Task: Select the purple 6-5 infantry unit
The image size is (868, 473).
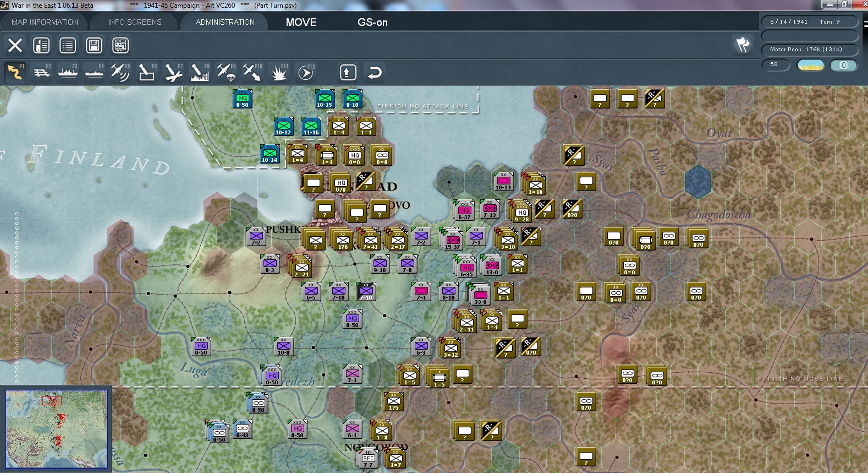Action: click(311, 292)
